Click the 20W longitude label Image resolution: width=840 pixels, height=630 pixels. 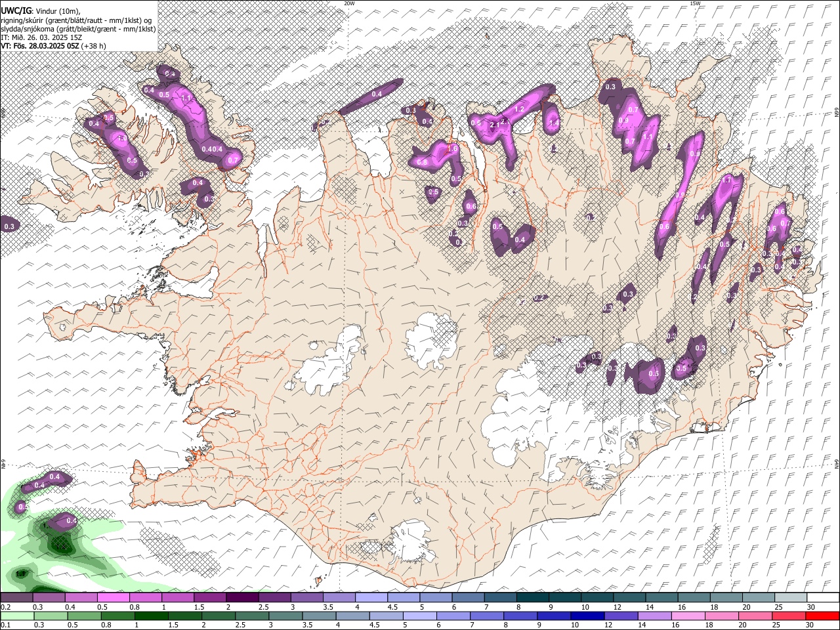[349, 3]
